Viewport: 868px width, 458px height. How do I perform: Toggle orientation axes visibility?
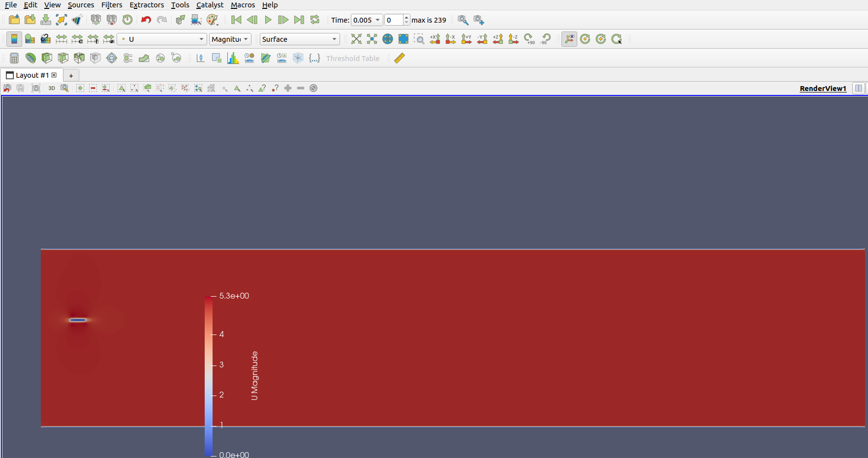[x=569, y=39]
